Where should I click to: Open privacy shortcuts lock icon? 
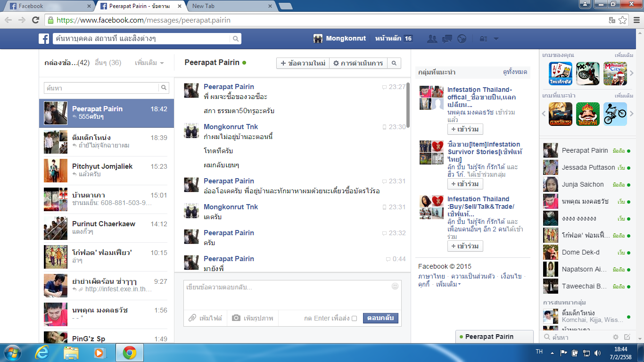(x=483, y=39)
